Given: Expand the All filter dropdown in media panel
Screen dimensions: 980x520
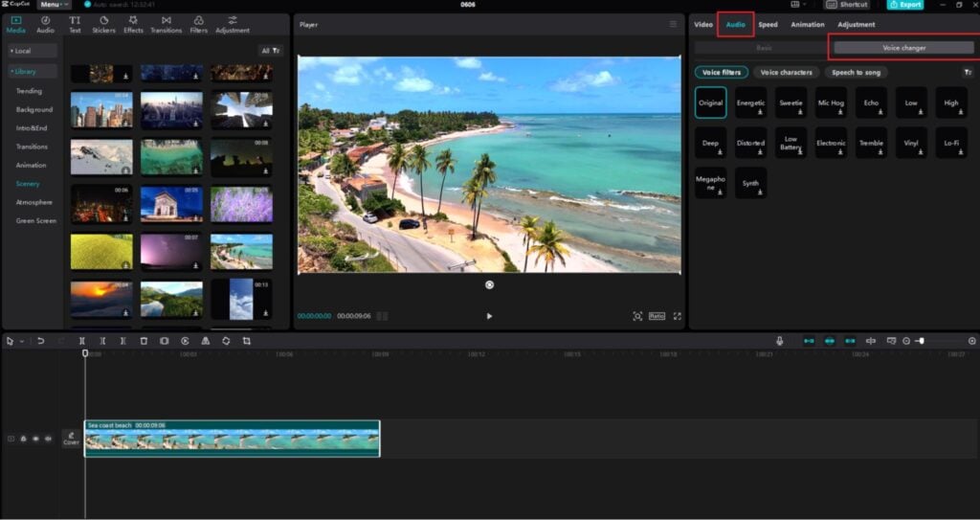Looking at the screenshot, I should pyautogui.click(x=272, y=51).
